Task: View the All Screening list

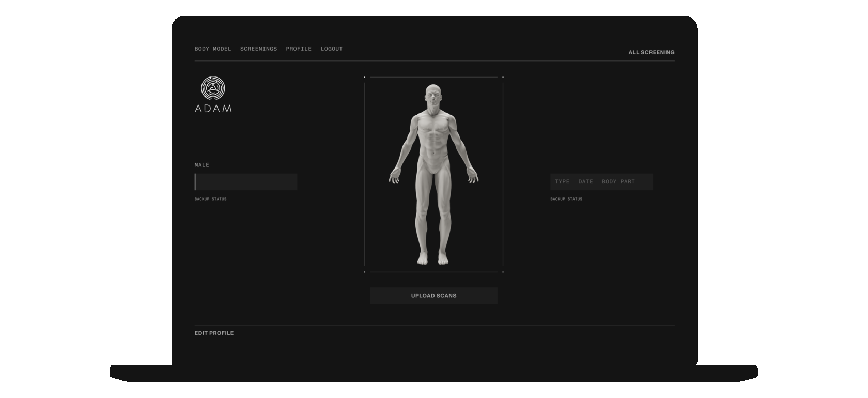Action: tap(651, 52)
